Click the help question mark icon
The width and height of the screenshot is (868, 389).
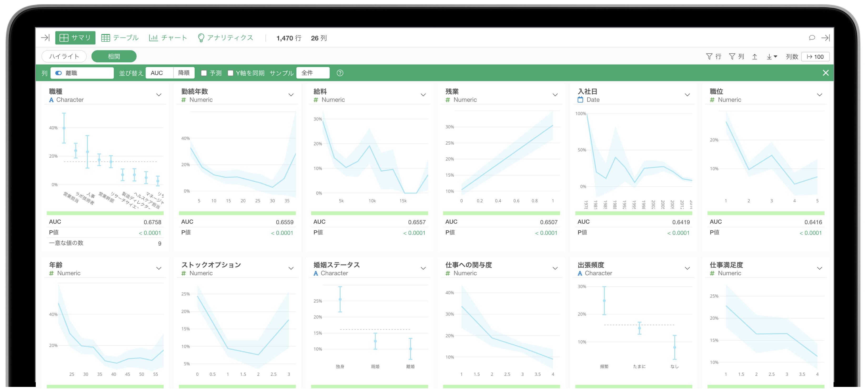point(340,73)
